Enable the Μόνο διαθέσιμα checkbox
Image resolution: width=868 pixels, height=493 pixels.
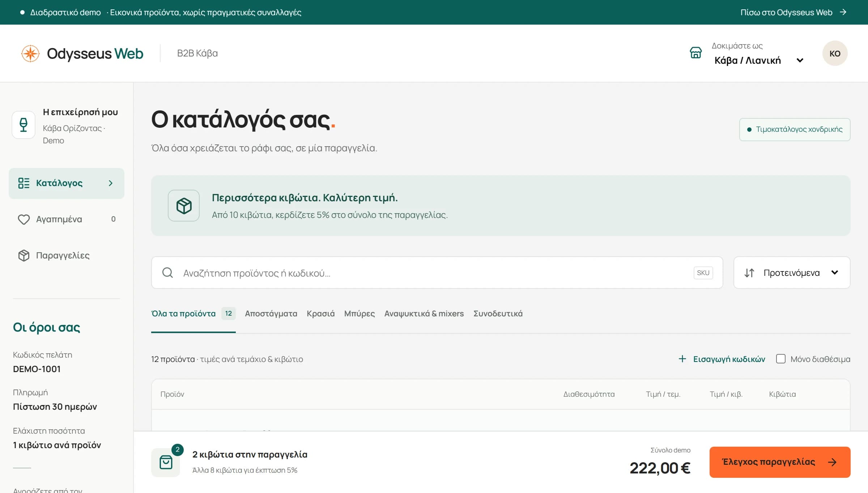[x=780, y=359]
